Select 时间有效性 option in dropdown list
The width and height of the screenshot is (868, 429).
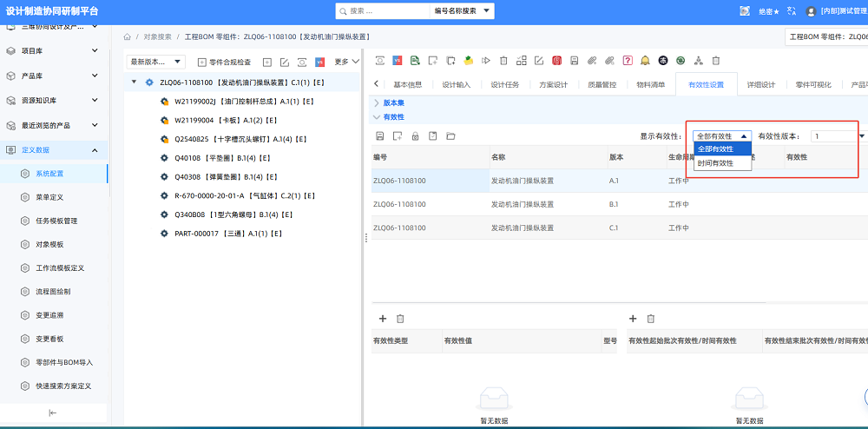pos(722,163)
